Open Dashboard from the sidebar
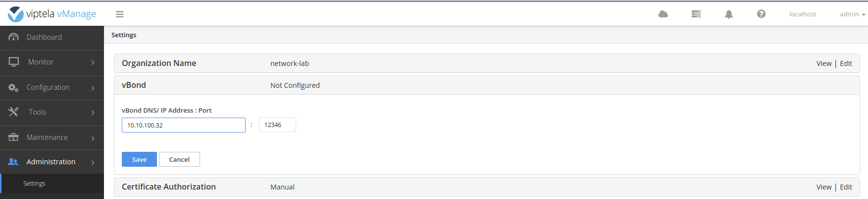Image resolution: width=868 pixels, height=199 pixels. click(44, 37)
